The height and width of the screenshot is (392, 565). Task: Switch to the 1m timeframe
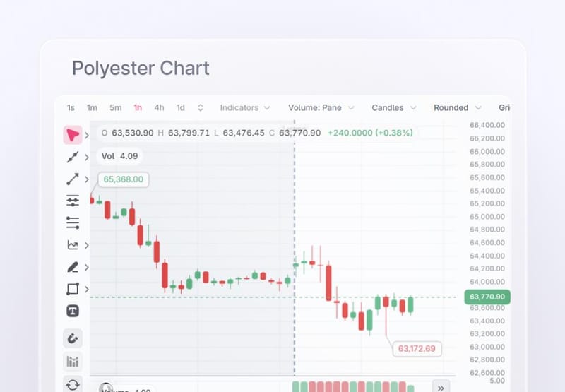[92, 108]
